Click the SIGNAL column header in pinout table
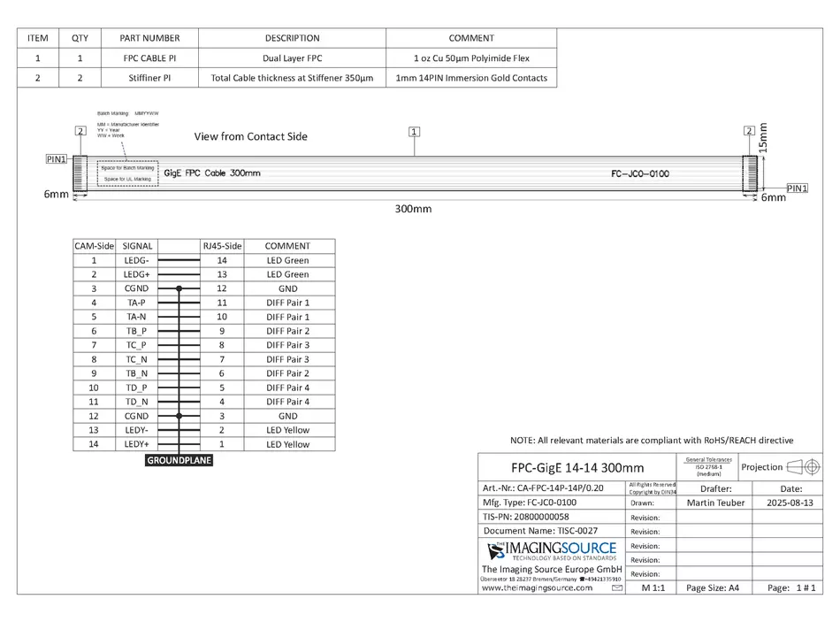The height and width of the screenshot is (622, 840). (137, 246)
